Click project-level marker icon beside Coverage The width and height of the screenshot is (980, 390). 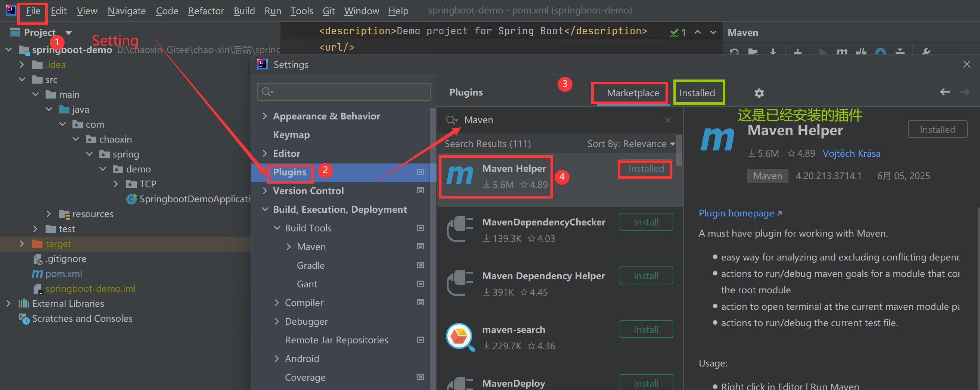coord(421,377)
